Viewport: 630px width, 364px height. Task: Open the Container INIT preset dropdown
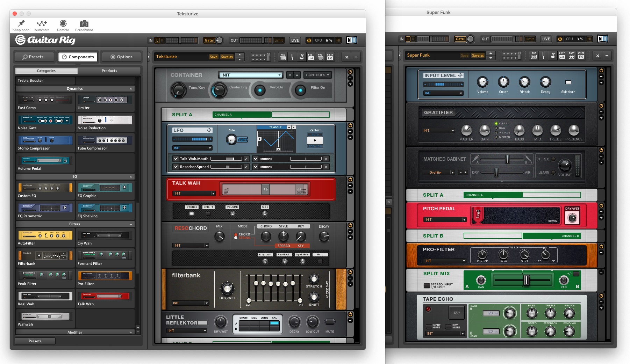click(250, 75)
